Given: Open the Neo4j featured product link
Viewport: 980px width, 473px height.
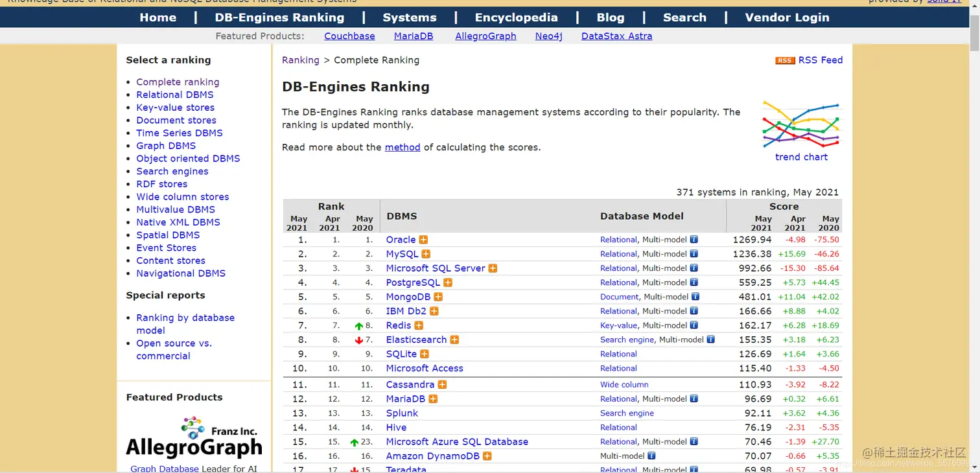Looking at the screenshot, I should click(549, 36).
